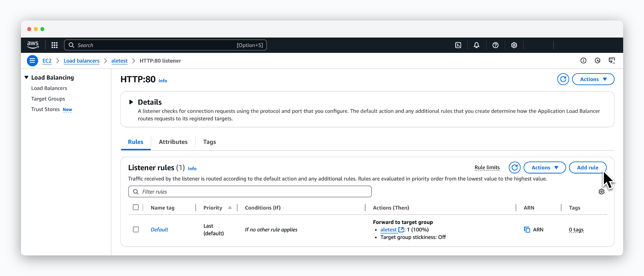644x276 pixels.
Task: Open table preferences gear icon
Action: pos(602,192)
